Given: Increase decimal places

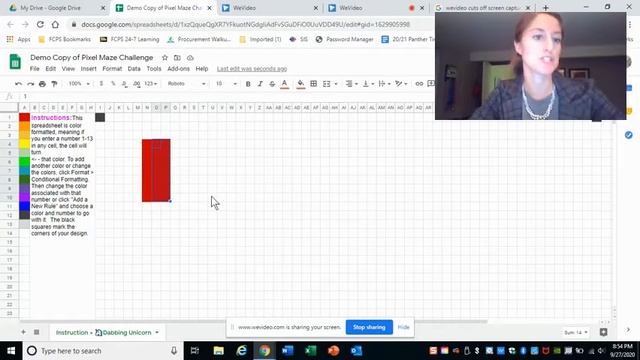Looking at the screenshot, I should tap(136, 84).
